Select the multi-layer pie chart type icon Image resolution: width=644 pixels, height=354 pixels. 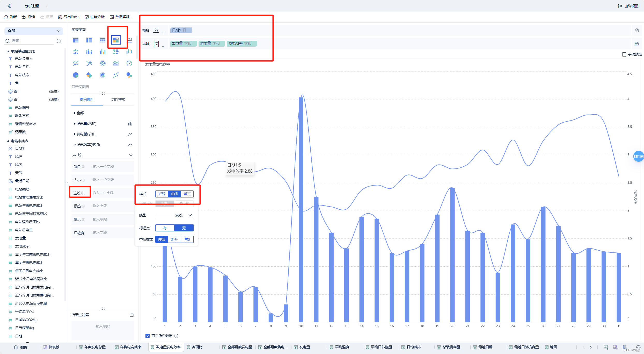pos(103,75)
